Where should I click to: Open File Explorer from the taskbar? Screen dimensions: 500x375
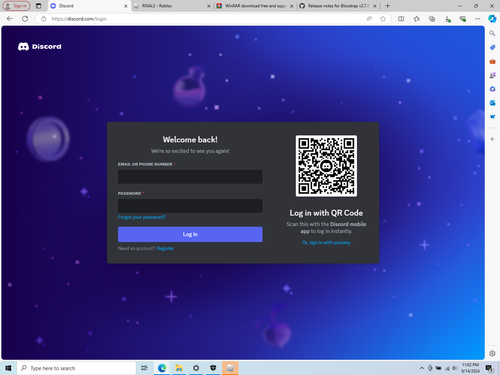click(179, 368)
